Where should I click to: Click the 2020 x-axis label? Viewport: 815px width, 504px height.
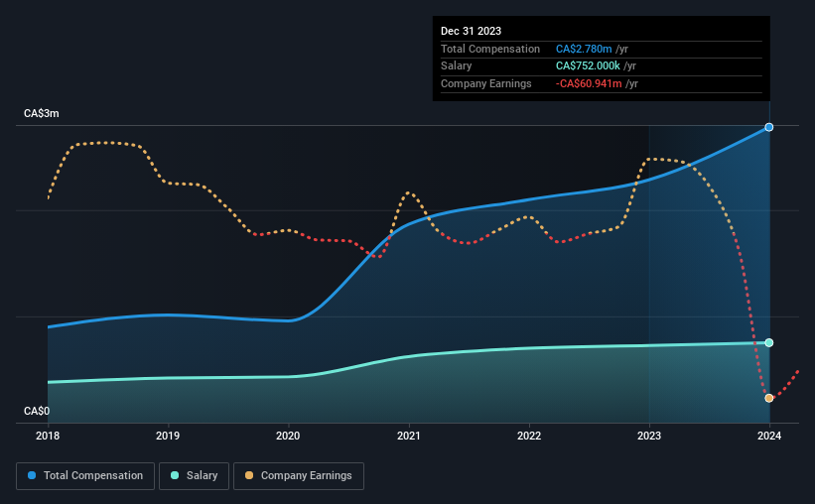pyautogui.click(x=288, y=436)
